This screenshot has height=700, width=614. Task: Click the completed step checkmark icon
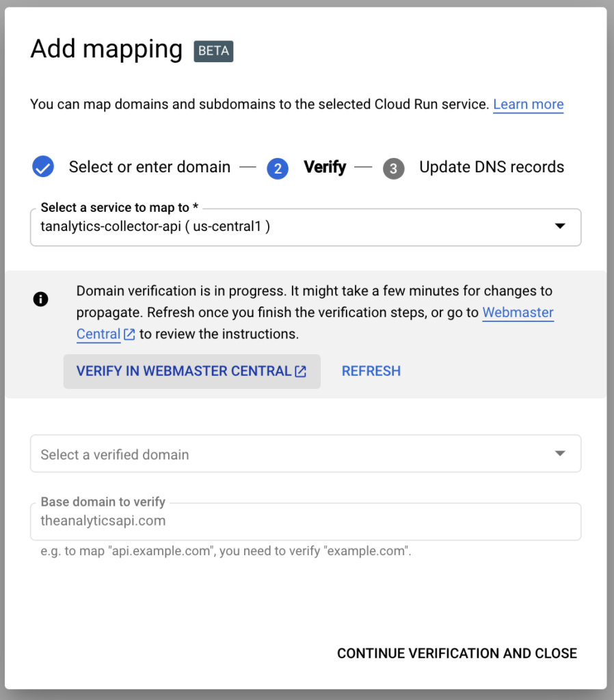click(43, 167)
